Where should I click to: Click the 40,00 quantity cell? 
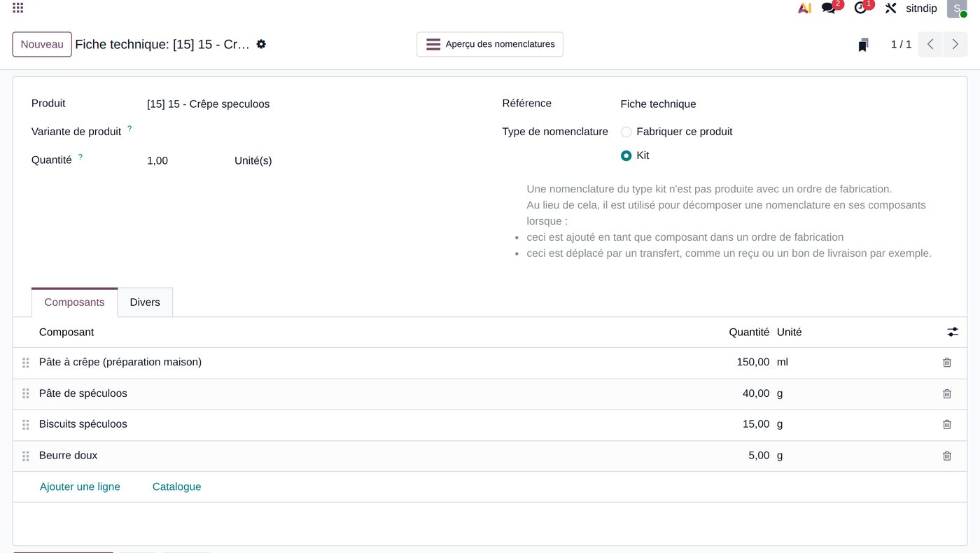tap(755, 394)
